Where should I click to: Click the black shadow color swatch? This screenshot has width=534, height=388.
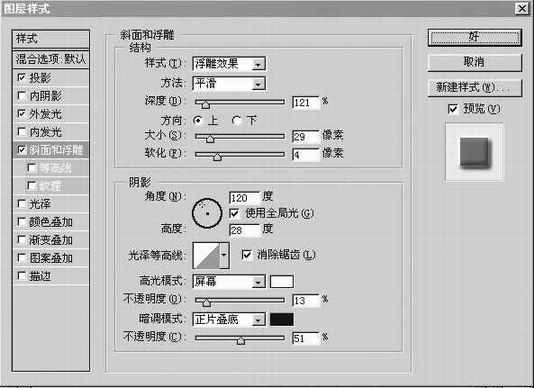click(x=282, y=320)
